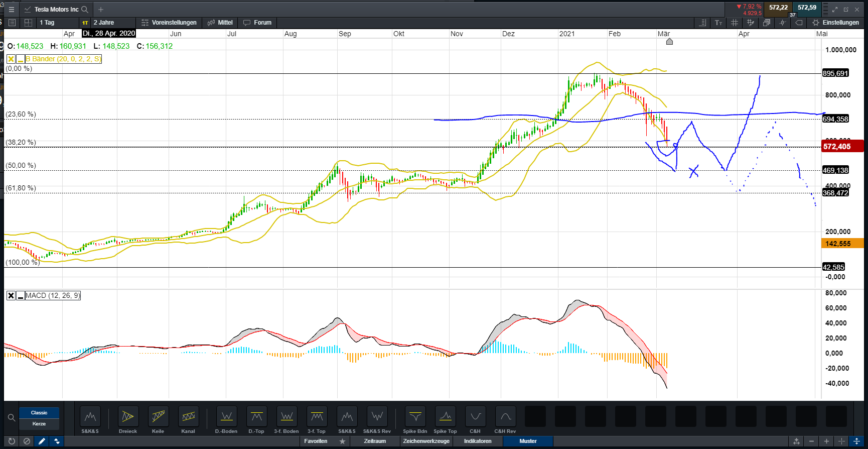Minimize the MACD indicator panel

[20, 296]
